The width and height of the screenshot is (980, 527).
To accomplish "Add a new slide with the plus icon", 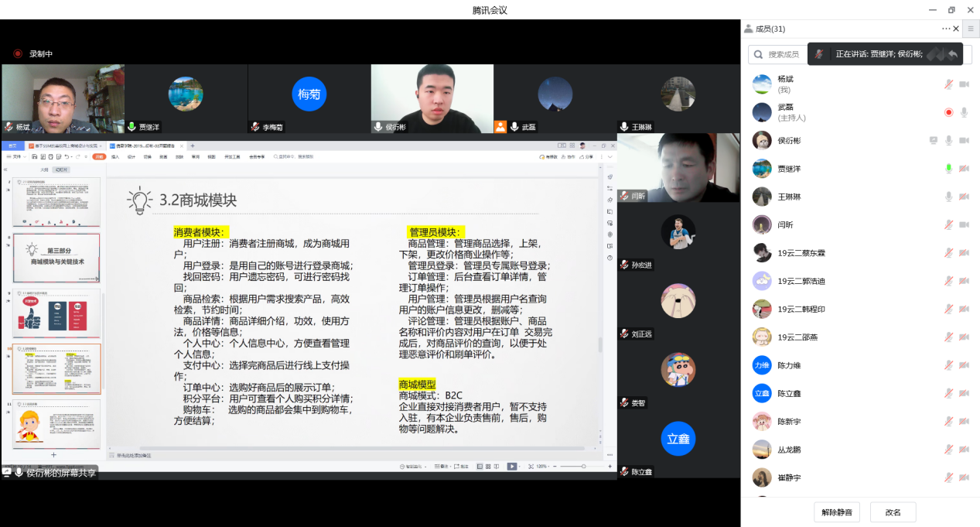I will [x=53, y=455].
